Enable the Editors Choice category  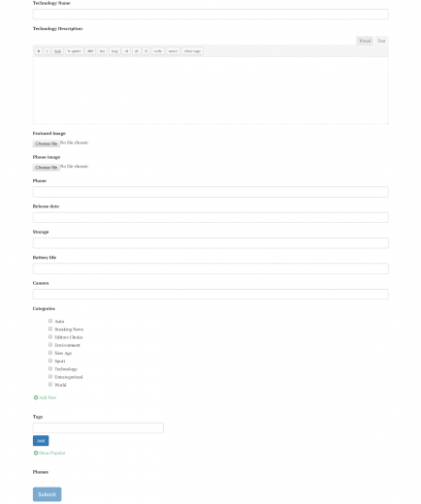coord(50,336)
